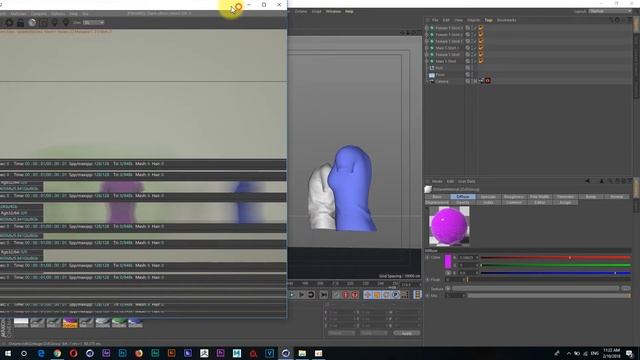Expand the Male T-Shirt object row

point(427,48)
